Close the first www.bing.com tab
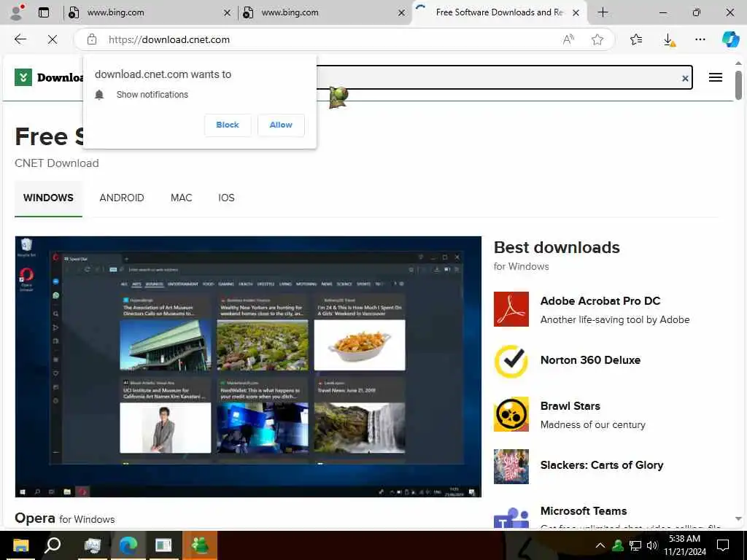The height and width of the screenshot is (560, 747). pyautogui.click(x=228, y=13)
